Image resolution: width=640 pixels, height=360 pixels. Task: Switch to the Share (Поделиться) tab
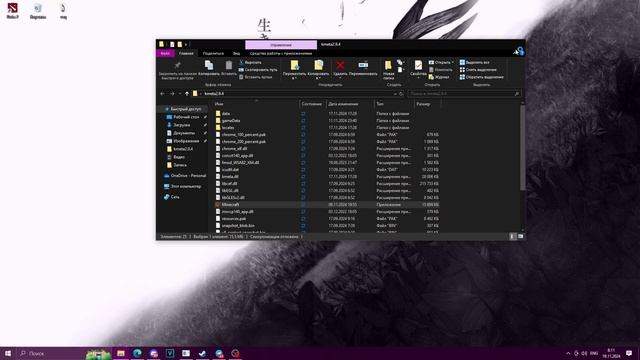(213, 53)
